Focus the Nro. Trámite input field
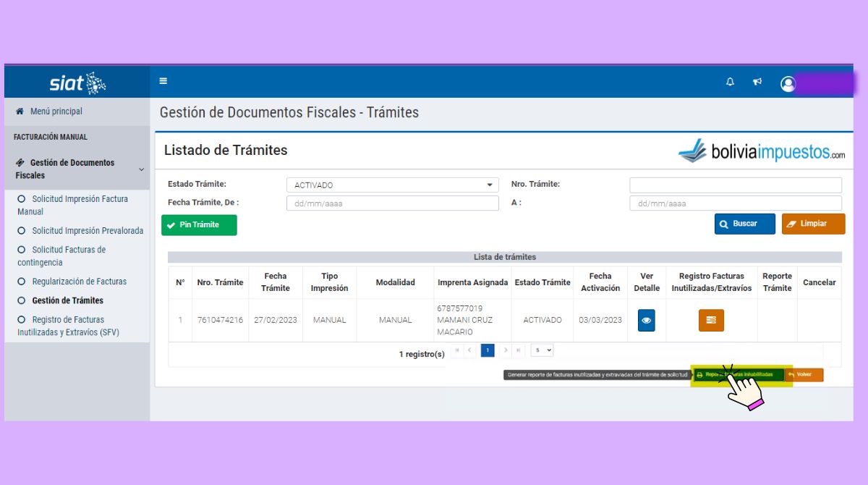Image resolution: width=868 pixels, height=485 pixels. click(x=735, y=185)
